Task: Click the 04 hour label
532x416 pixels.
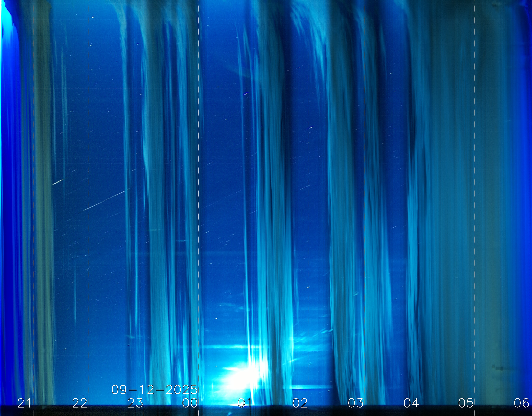Action: pyautogui.click(x=411, y=403)
